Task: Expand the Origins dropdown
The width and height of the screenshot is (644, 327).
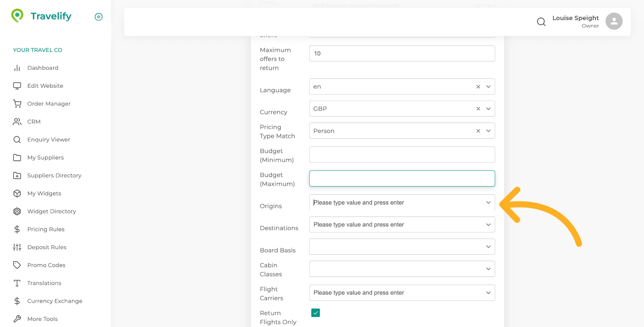Action: coord(488,203)
